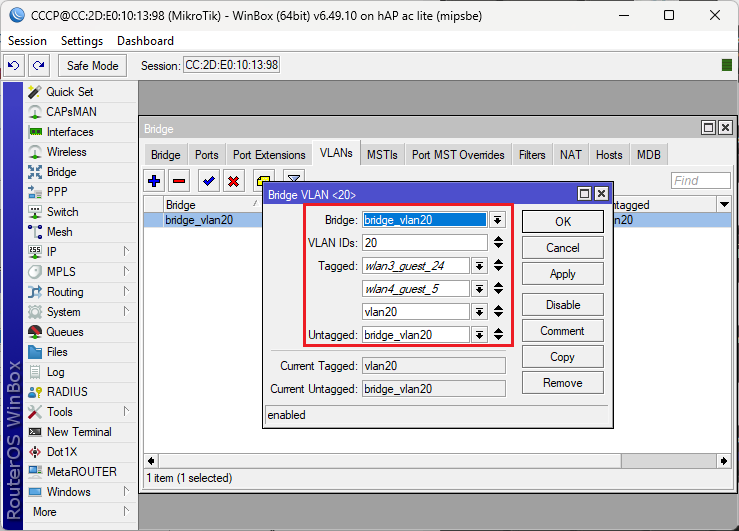739x531 pixels.
Task: Click the OK button
Action: coord(563,221)
